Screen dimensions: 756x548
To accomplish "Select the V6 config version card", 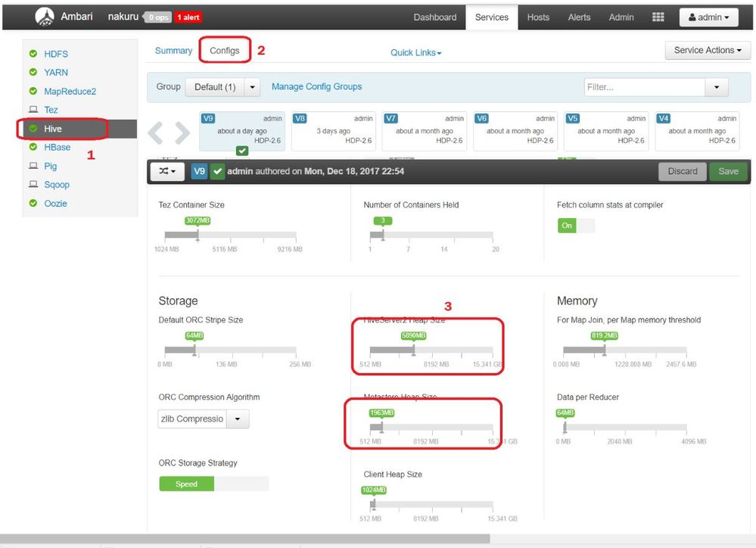I will pyautogui.click(x=515, y=131).
